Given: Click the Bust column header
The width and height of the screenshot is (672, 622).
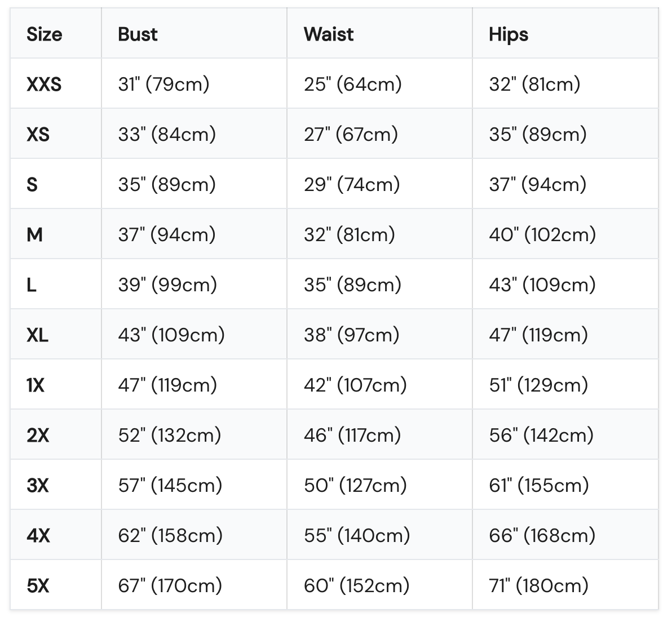Looking at the screenshot, I should pyautogui.click(x=138, y=34).
